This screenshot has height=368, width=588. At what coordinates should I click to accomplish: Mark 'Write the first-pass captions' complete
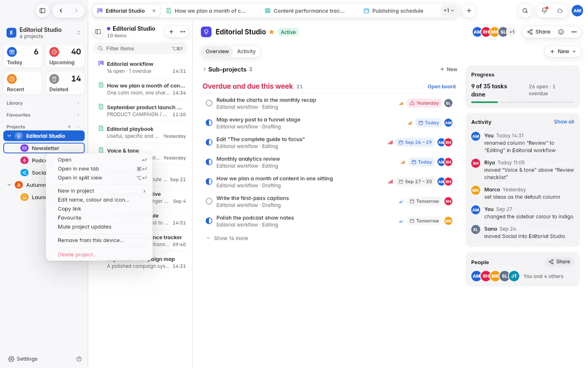(209, 201)
